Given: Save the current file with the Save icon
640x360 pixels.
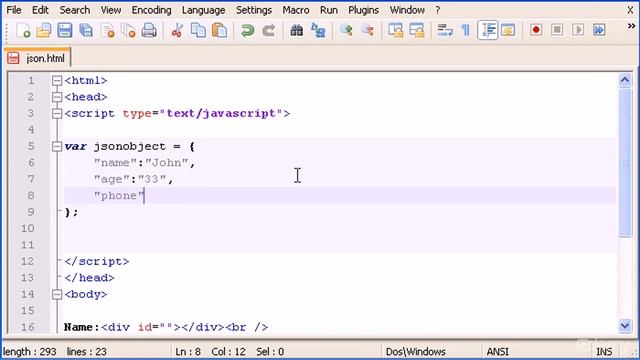Looking at the screenshot, I should click(64, 31).
